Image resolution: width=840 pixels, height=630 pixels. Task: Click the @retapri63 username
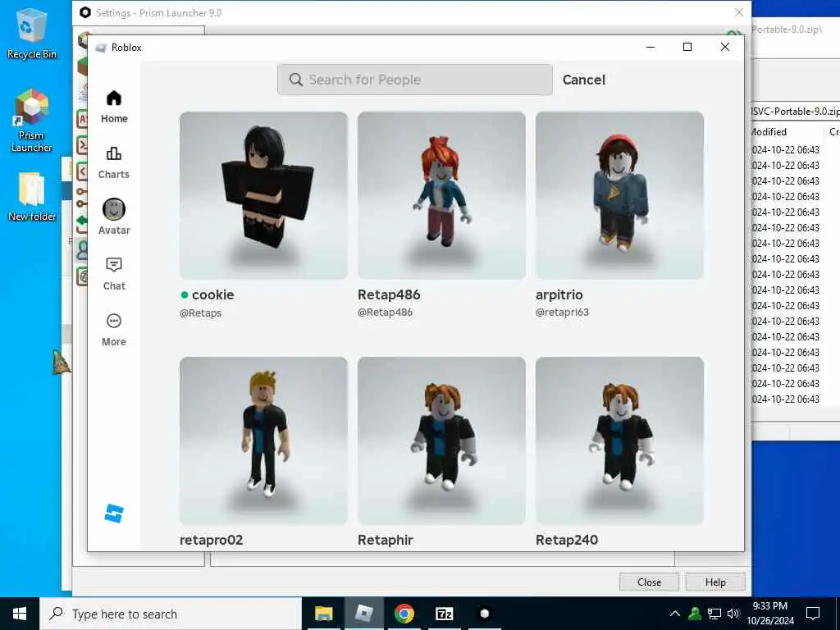(562, 313)
